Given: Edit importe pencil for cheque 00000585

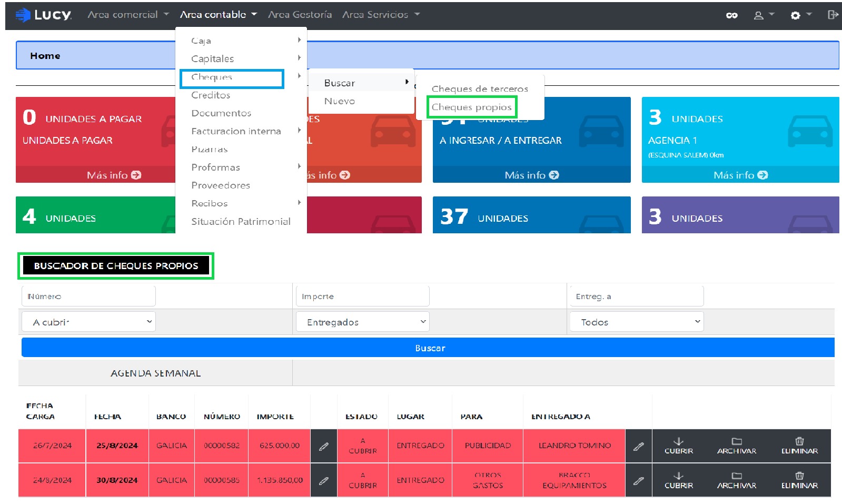Looking at the screenshot, I should tap(324, 480).
